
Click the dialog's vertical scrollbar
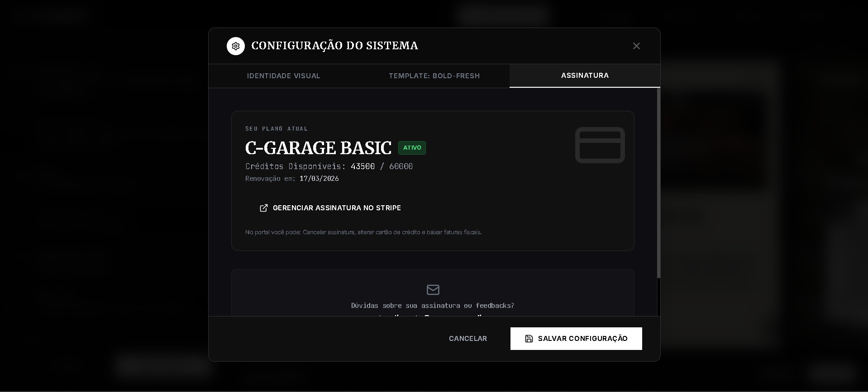pos(658,183)
